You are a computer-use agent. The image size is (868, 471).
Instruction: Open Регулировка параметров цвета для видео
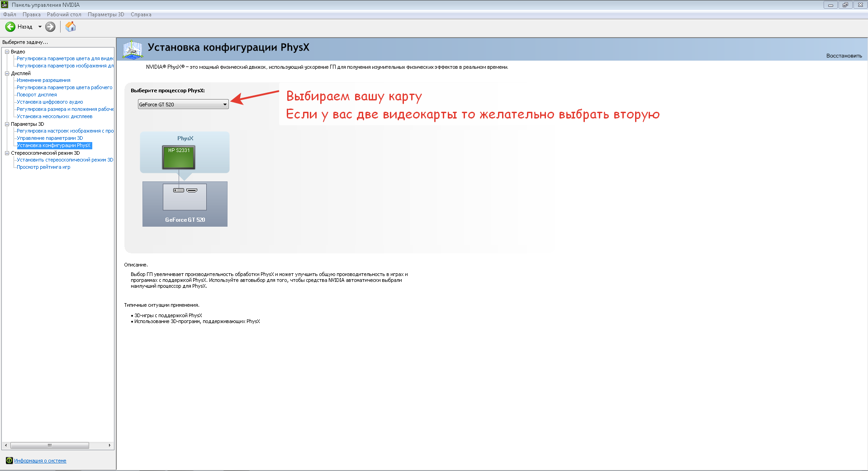click(x=65, y=58)
